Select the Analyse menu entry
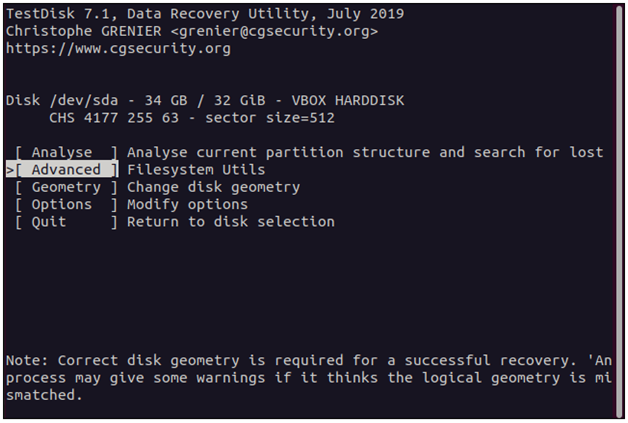Viewport: 628px width, 423px height. point(66,153)
